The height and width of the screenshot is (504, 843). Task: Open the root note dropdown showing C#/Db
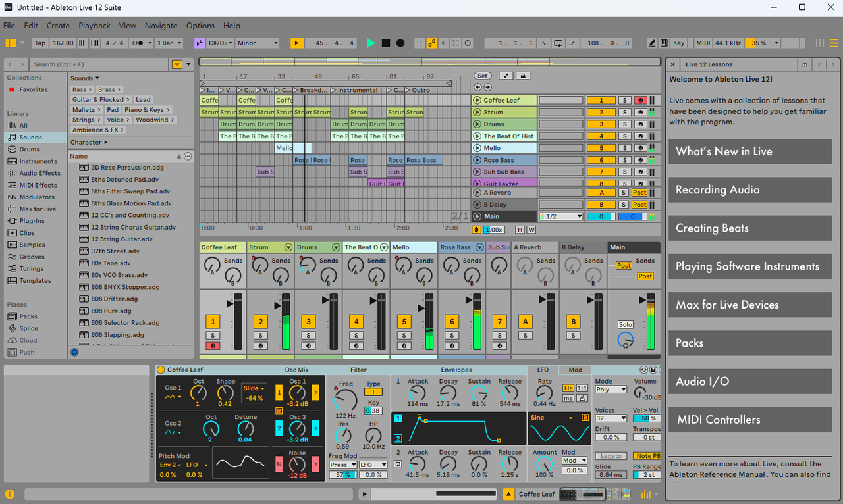(219, 43)
